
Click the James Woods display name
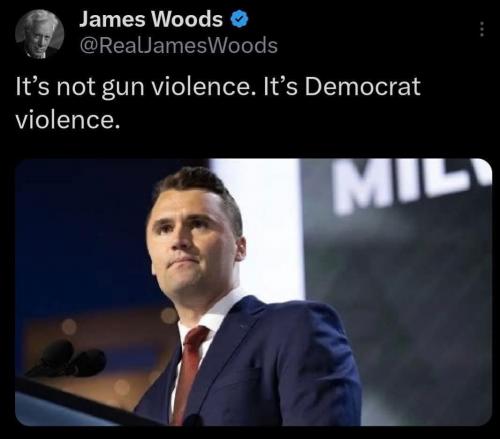click(x=151, y=19)
